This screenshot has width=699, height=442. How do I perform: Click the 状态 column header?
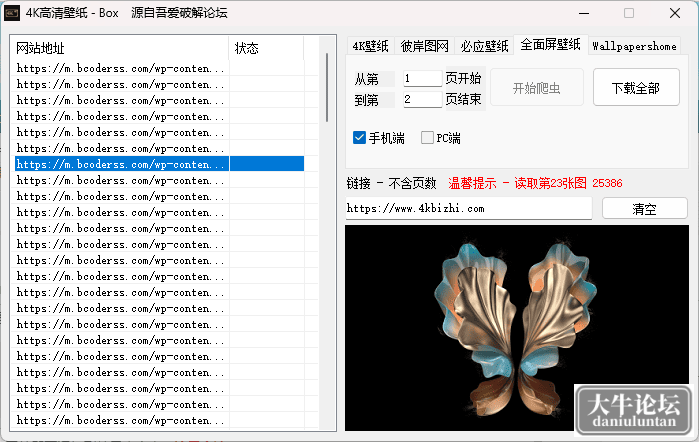tap(266, 48)
